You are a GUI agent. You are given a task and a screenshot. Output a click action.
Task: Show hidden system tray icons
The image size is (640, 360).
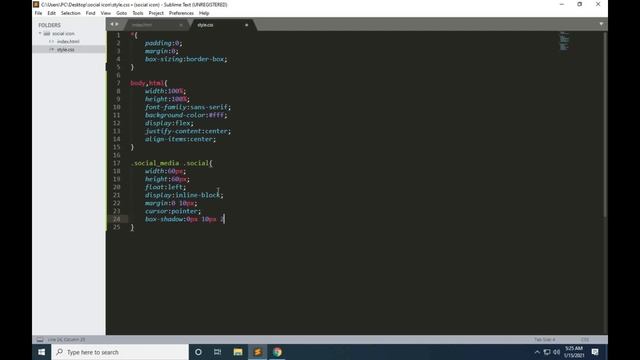(537, 352)
